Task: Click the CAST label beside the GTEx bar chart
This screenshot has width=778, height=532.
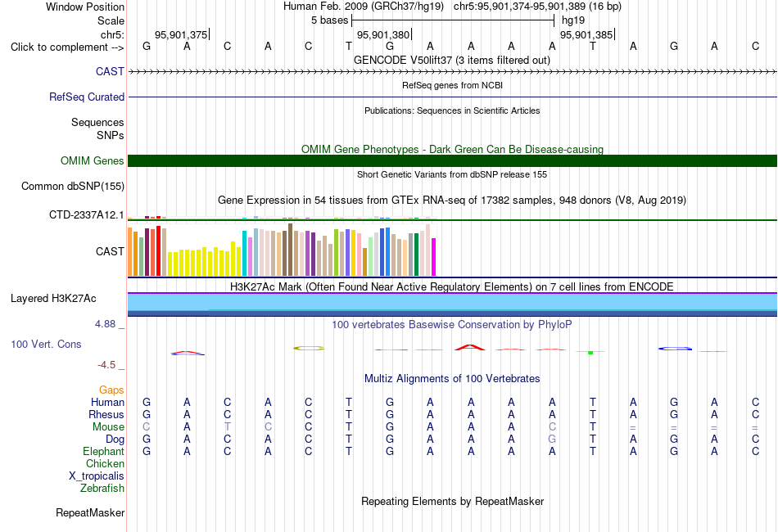Action: [x=110, y=251]
